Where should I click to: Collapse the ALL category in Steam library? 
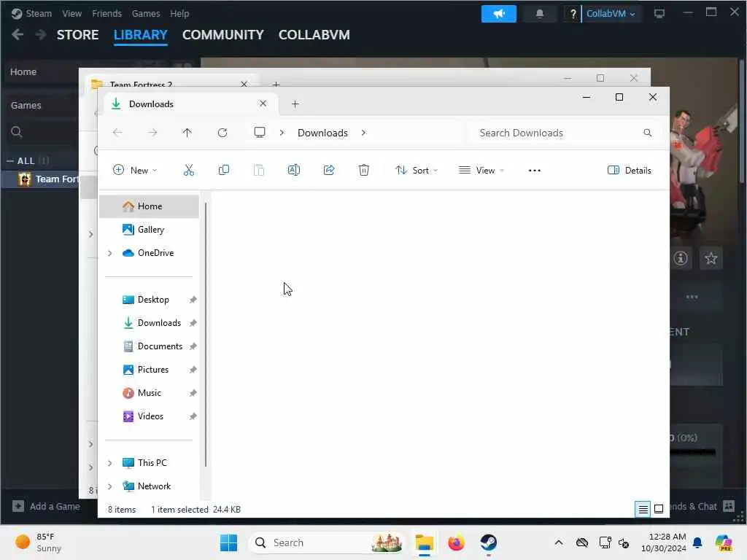pyautogui.click(x=10, y=161)
